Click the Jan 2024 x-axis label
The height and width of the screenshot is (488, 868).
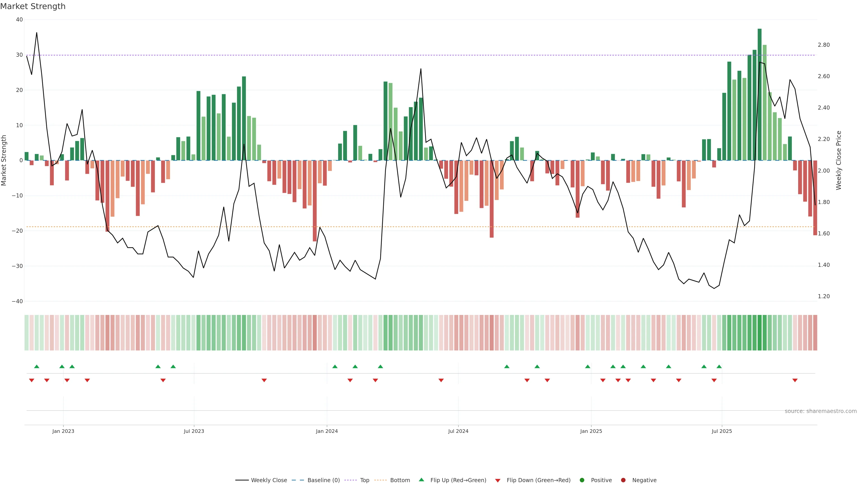[x=326, y=431]
